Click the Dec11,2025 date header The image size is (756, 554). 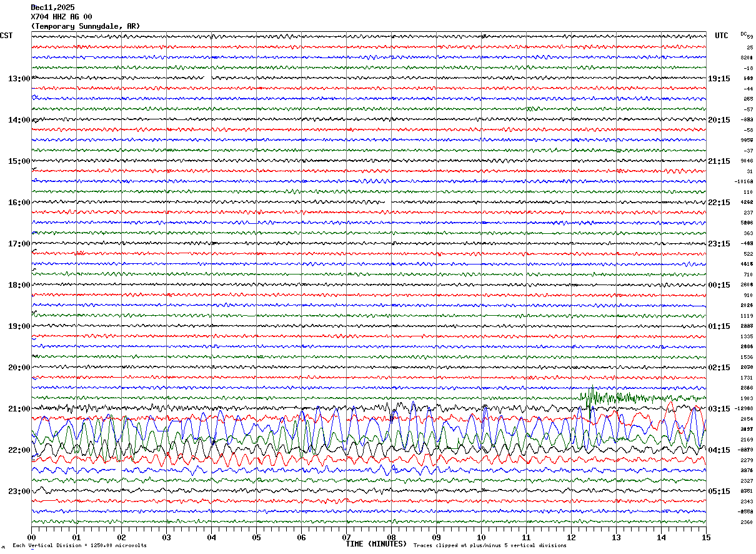pos(52,8)
